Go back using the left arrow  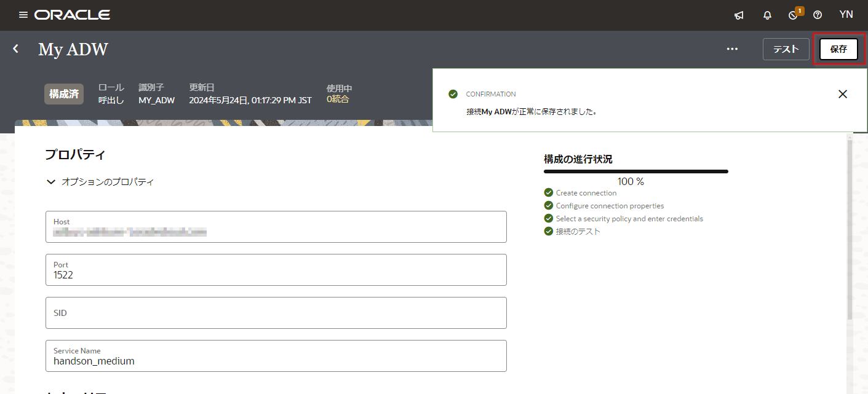click(16, 49)
